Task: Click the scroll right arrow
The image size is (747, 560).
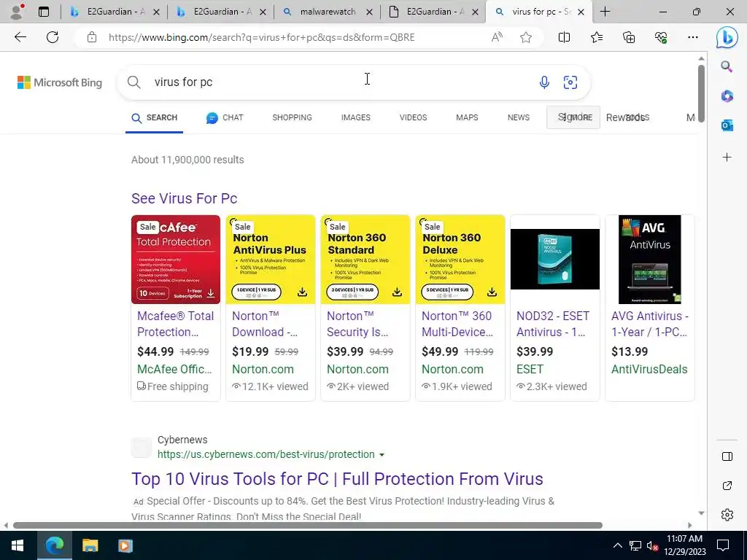Action: (x=690, y=525)
